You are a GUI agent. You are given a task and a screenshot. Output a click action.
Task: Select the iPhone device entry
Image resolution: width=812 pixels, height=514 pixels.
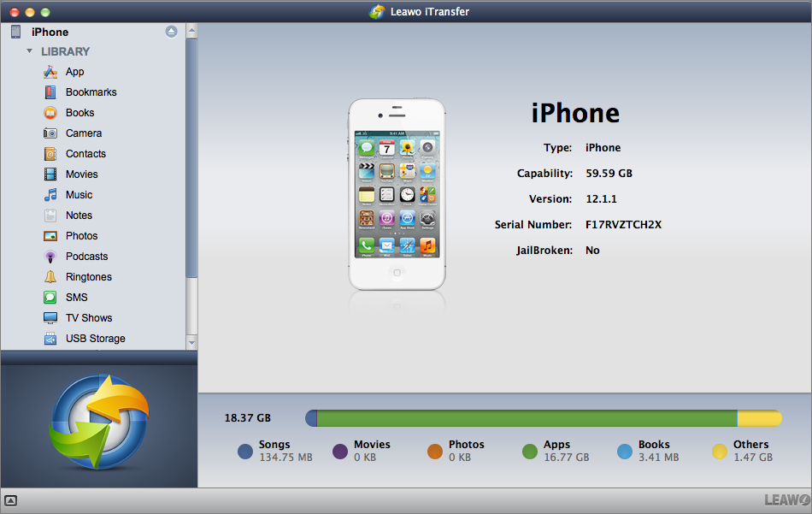coord(50,32)
